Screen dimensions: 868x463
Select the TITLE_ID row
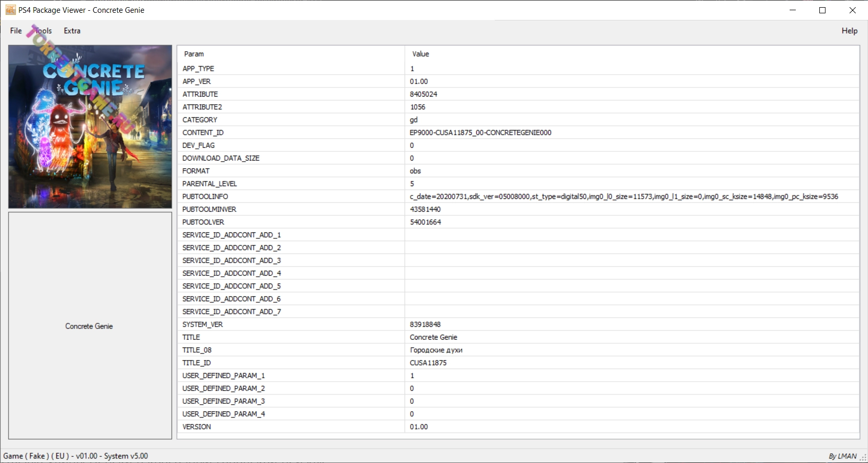point(197,363)
